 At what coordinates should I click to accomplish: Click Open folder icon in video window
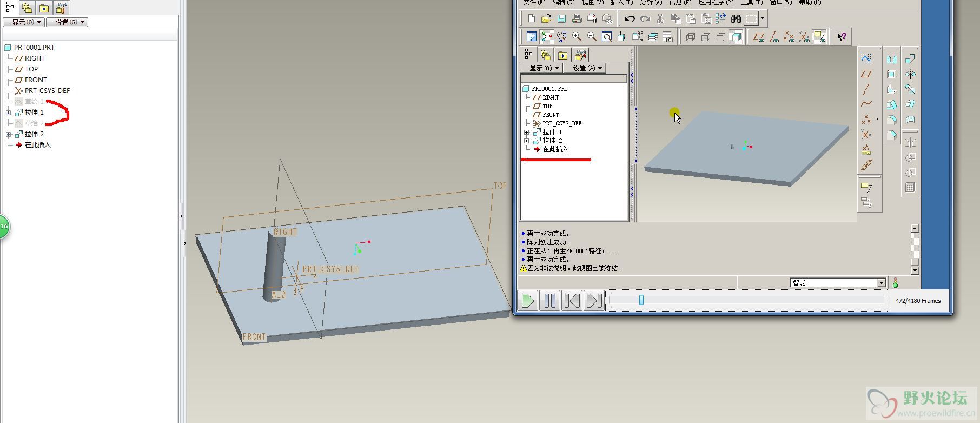pyautogui.click(x=546, y=18)
